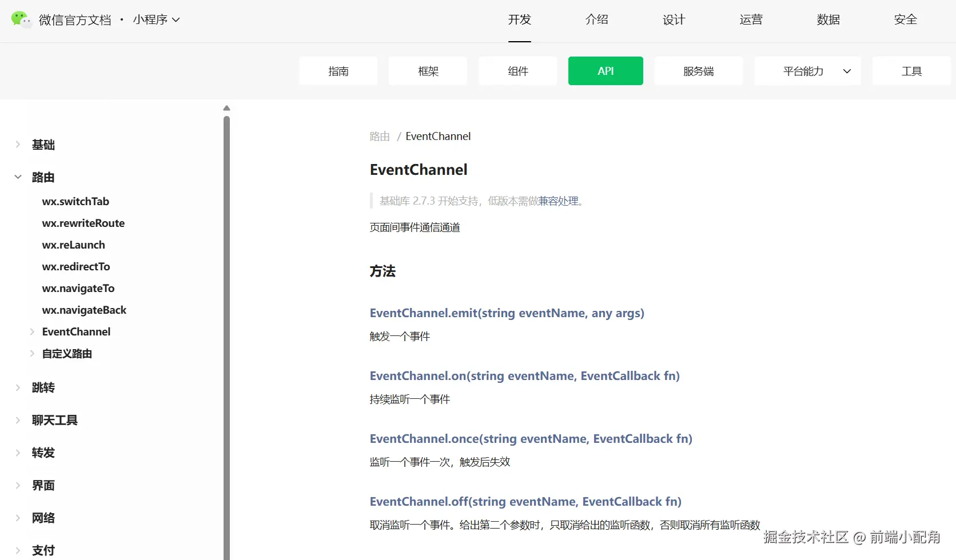Open the 服务端 section

tap(698, 71)
